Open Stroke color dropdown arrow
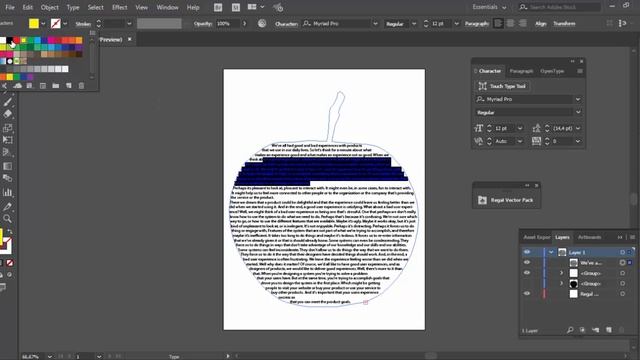Viewport: 640px width, 360px height. (65, 24)
